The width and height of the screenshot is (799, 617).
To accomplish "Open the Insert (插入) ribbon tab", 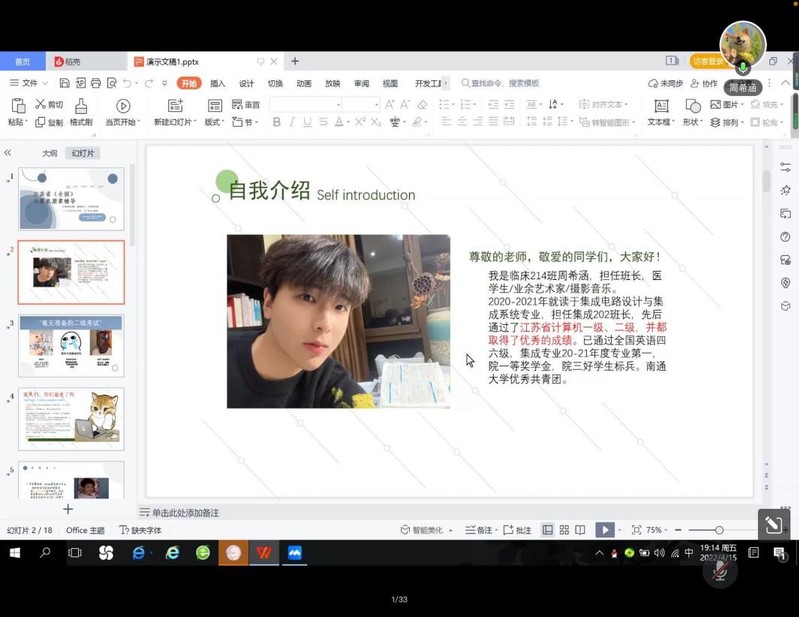I will pyautogui.click(x=218, y=83).
